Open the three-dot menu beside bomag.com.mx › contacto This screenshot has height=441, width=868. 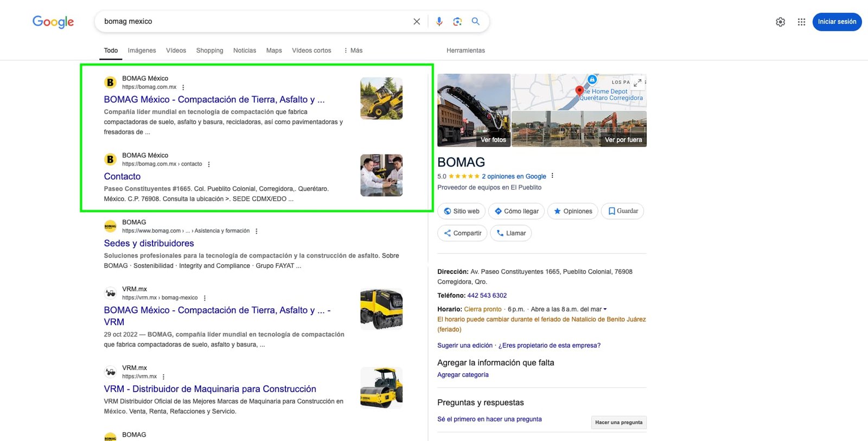[x=209, y=164]
